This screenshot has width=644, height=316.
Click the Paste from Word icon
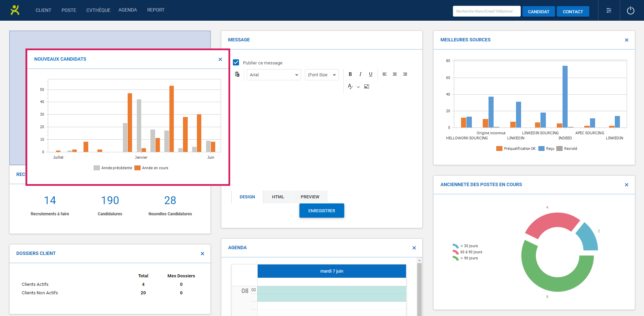click(x=237, y=74)
